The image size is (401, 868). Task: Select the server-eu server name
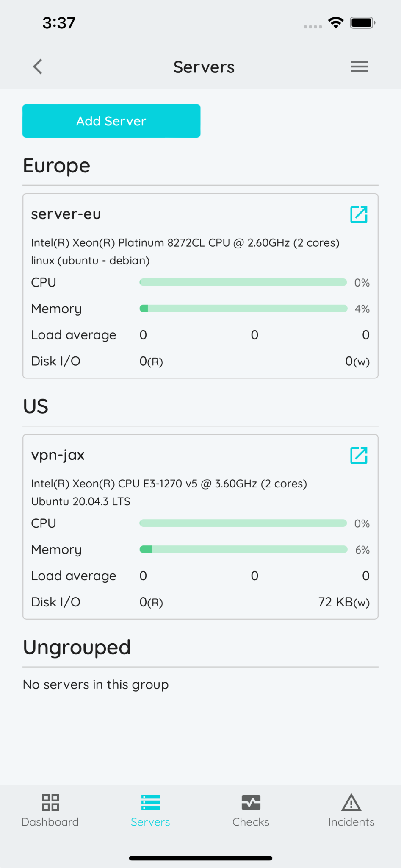tap(66, 214)
